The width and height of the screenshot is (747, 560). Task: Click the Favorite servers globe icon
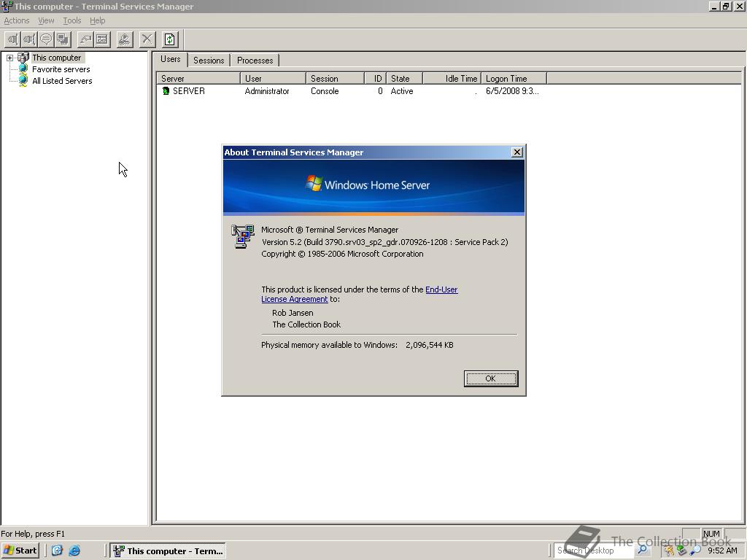pos(23,69)
